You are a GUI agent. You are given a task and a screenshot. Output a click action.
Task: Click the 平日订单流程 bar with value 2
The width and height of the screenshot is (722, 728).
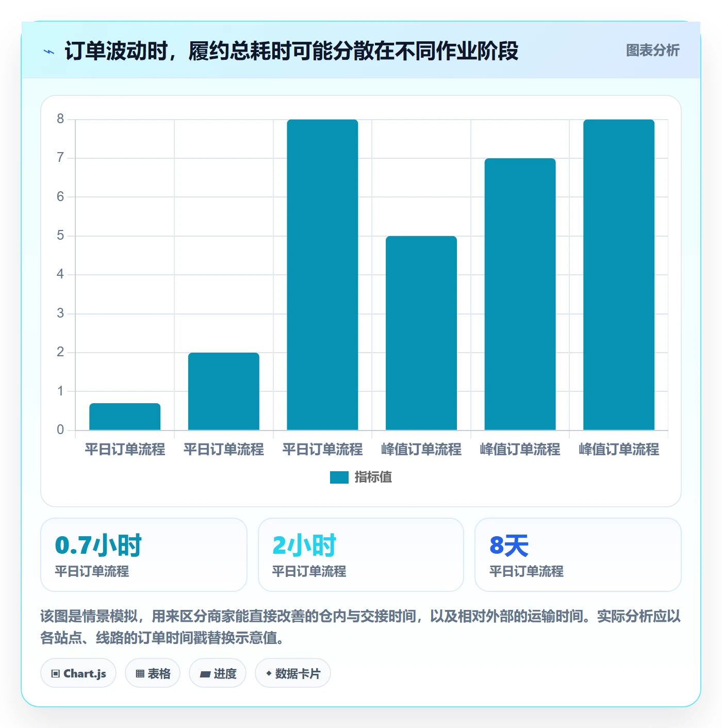(x=224, y=391)
